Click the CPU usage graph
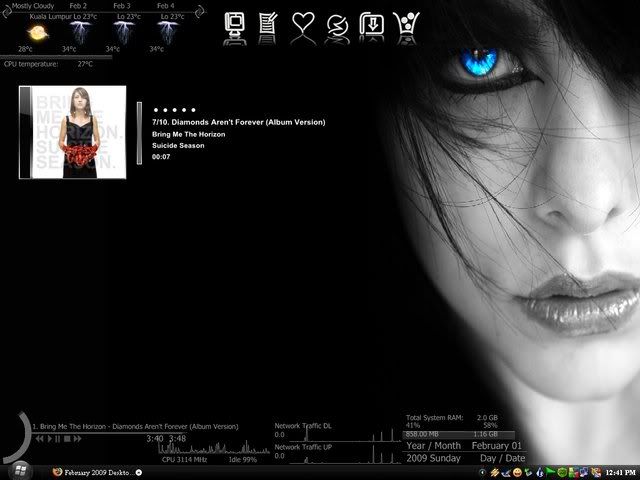Viewport: 640px width, 480px height. (213, 447)
